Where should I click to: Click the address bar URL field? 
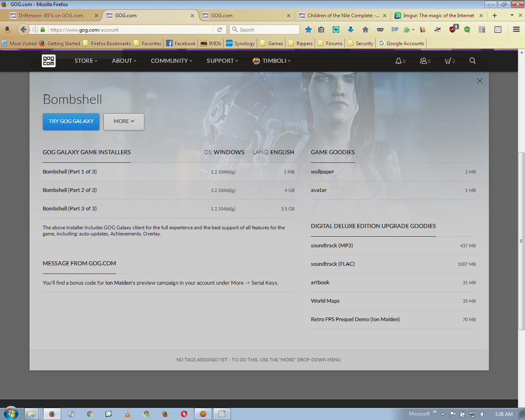(131, 30)
